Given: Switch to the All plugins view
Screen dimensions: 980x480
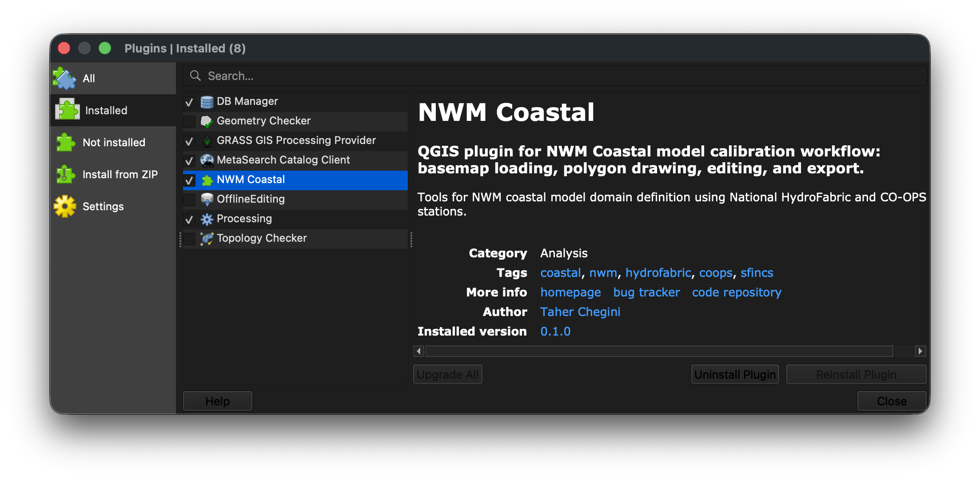Looking at the screenshot, I should click(x=88, y=78).
